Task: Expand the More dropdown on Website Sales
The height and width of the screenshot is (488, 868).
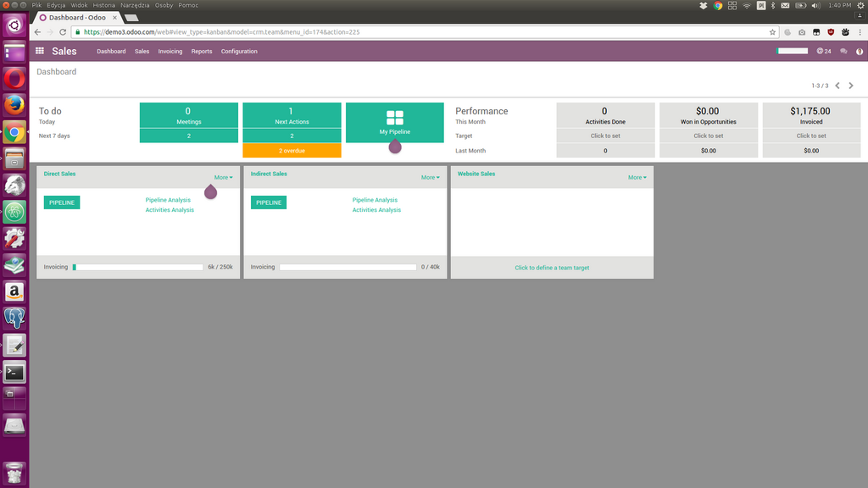Action: click(637, 178)
